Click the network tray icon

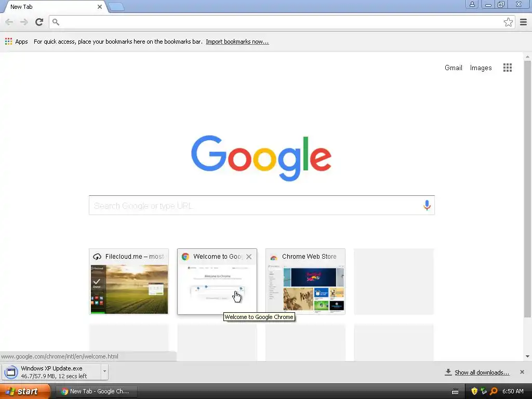point(484,391)
